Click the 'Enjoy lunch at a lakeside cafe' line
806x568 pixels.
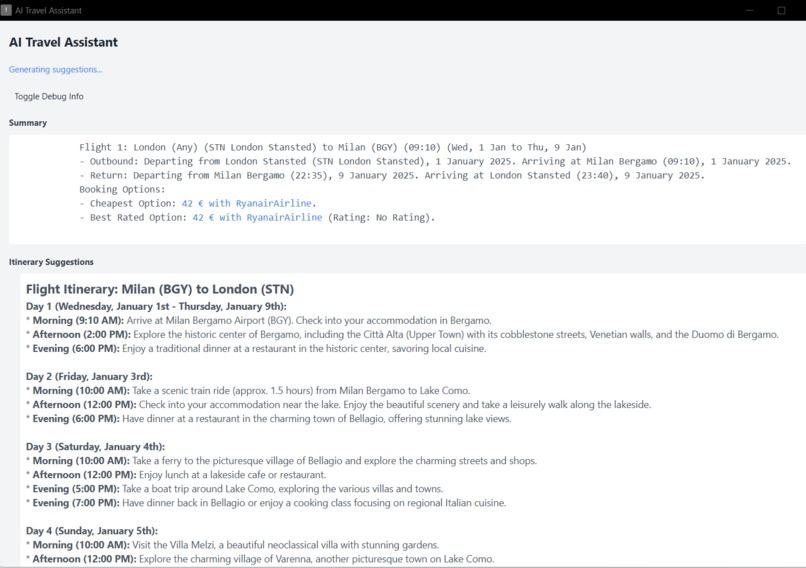[x=176, y=475]
